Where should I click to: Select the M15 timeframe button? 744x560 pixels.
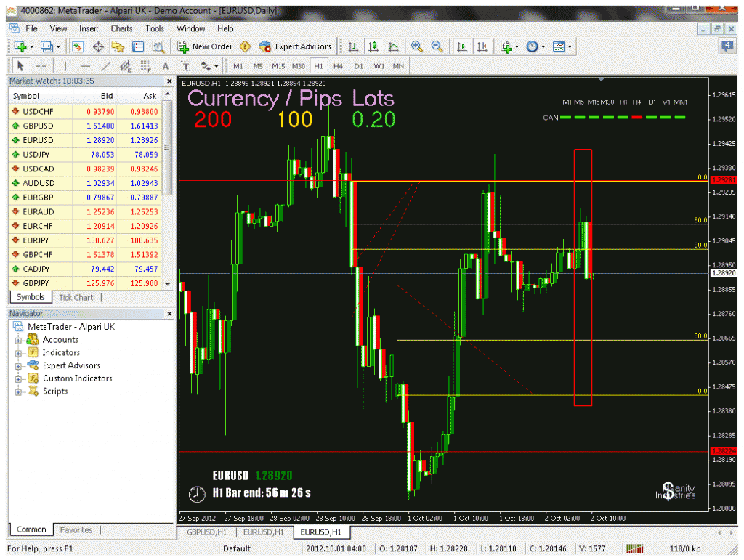coord(278,66)
